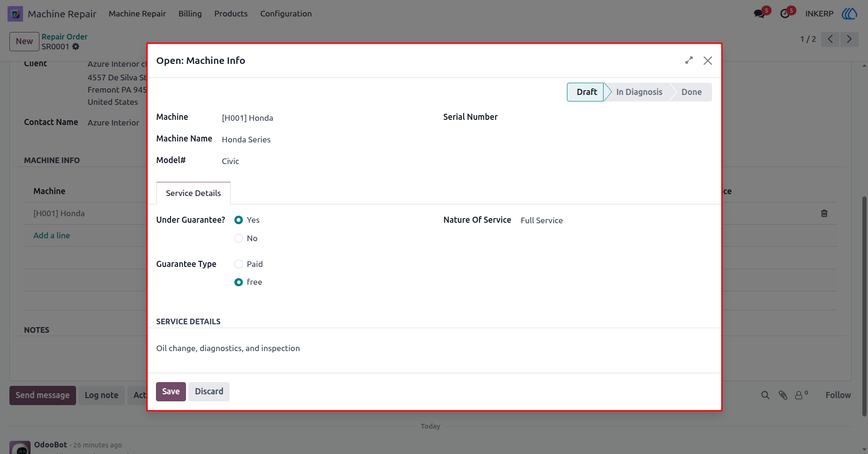Go to next record with right arrow
The image size is (868, 454).
coord(849,39)
